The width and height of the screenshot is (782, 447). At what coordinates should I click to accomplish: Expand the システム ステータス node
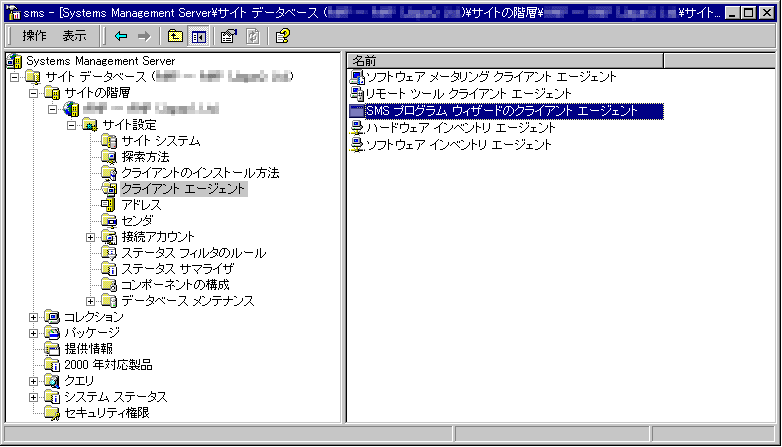[33, 397]
